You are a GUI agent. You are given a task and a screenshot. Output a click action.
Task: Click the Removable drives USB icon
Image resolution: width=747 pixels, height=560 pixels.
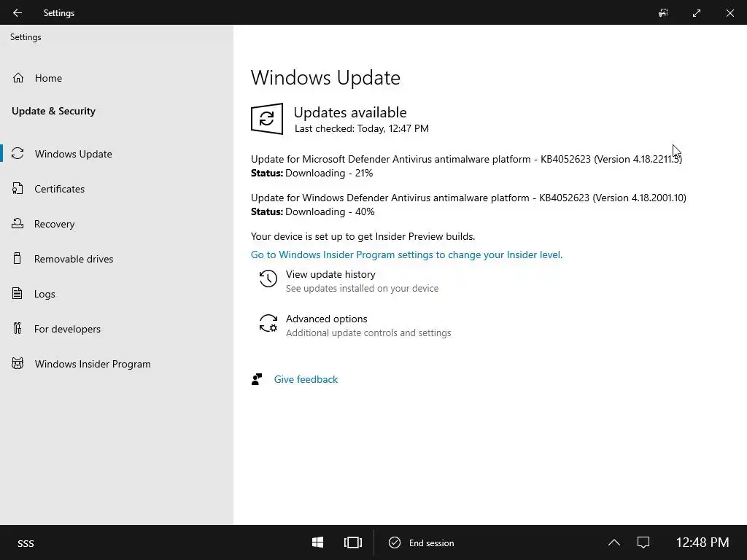(x=18, y=259)
